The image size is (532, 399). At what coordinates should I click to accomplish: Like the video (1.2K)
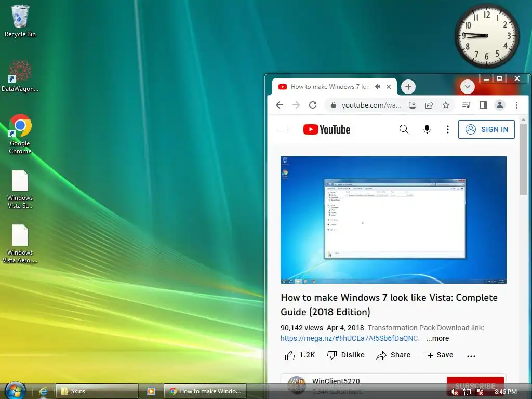pyautogui.click(x=300, y=355)
